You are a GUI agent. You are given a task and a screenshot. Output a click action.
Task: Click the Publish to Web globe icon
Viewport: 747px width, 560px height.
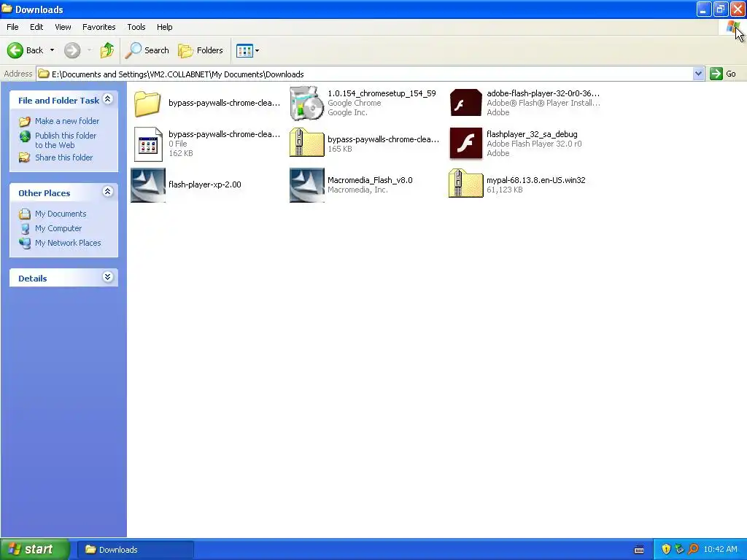click(x=25, y=136)
